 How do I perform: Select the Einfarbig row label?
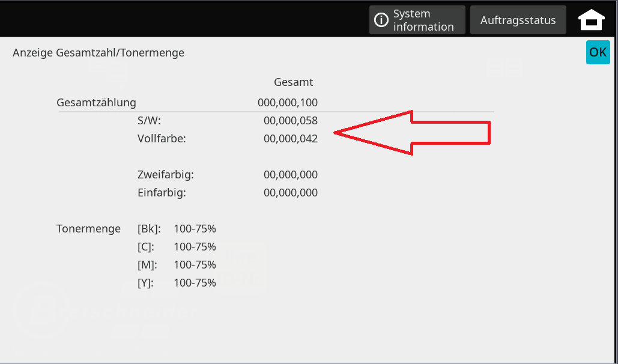[162, 193]
